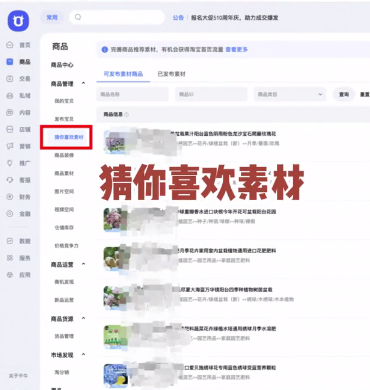This screenshot has width=370, height=390.
Task: Open 数据 chart sidebar item
Action: (x=19, y=241)
